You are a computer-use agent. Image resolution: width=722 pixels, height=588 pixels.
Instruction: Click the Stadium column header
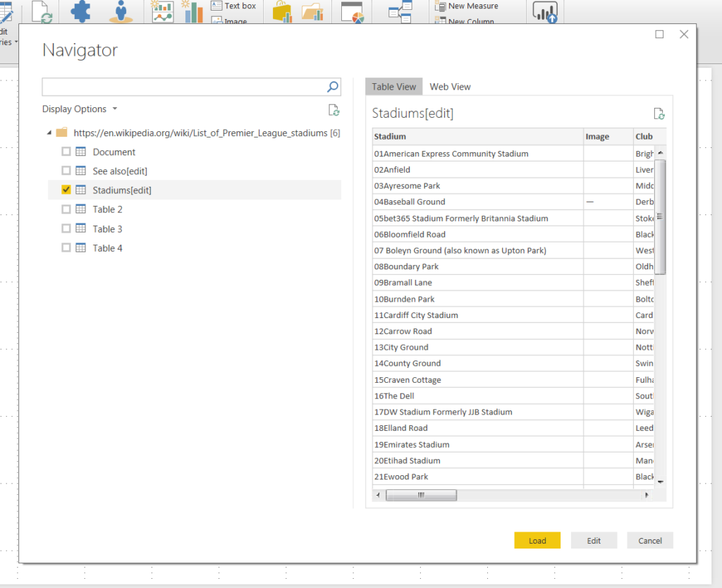(478, 136)
